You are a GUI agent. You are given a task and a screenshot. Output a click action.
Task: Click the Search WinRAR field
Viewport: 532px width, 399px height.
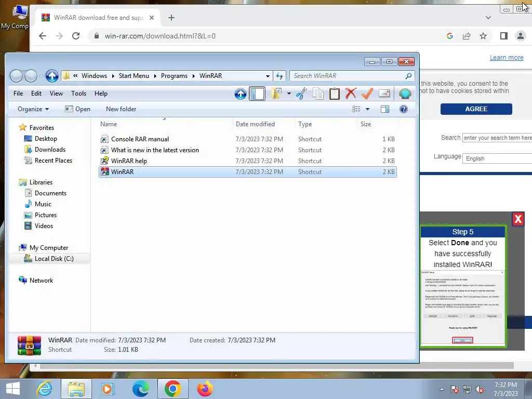point(352,76)
